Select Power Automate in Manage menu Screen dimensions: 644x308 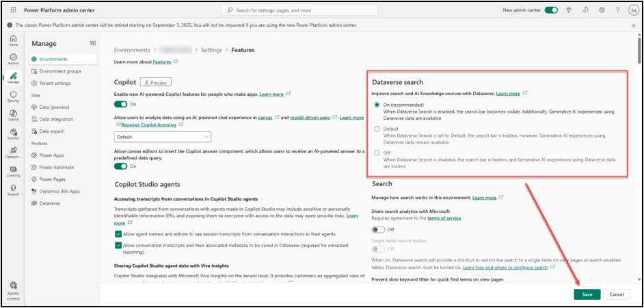pyautogui.click(x=56, y=167)
